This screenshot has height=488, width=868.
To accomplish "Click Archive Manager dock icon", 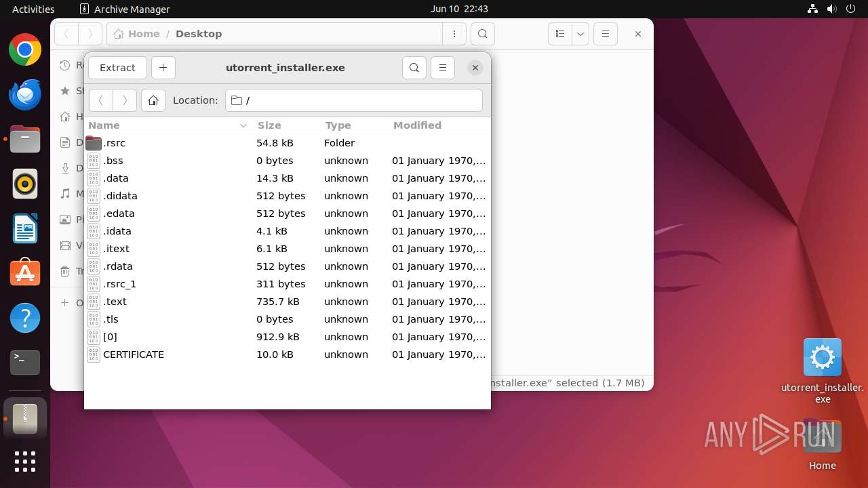I will coord(25,419).
